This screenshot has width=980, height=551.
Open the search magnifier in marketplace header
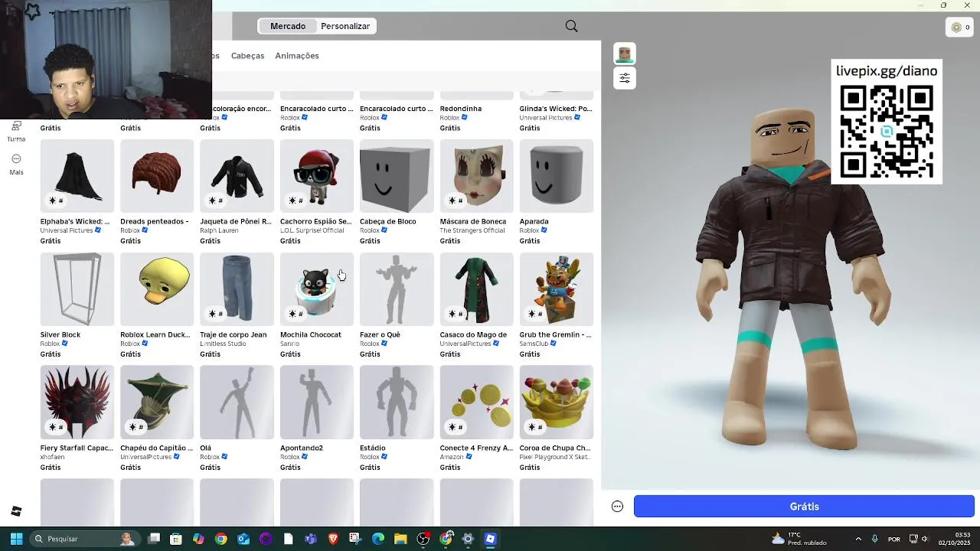click(571, 26)
